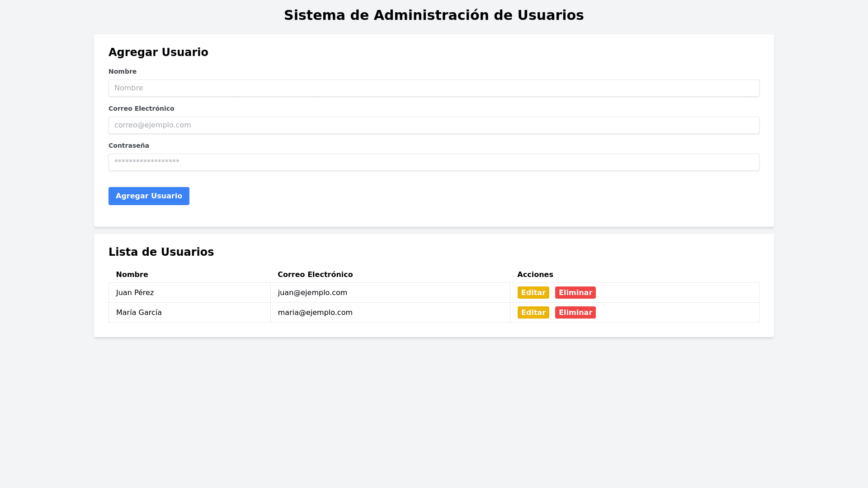Click the Correo Electrónico column header
Screen dimensions: 868x488
tap(315, 275)
